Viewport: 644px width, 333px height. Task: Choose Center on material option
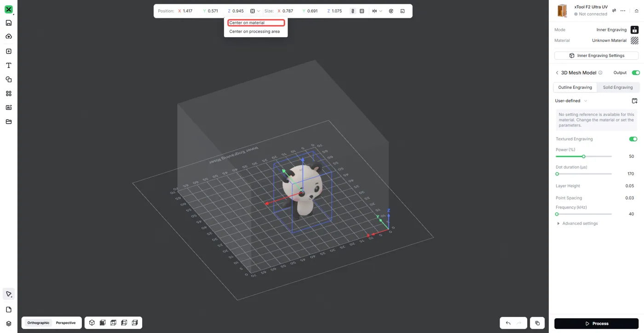point(256,23)
